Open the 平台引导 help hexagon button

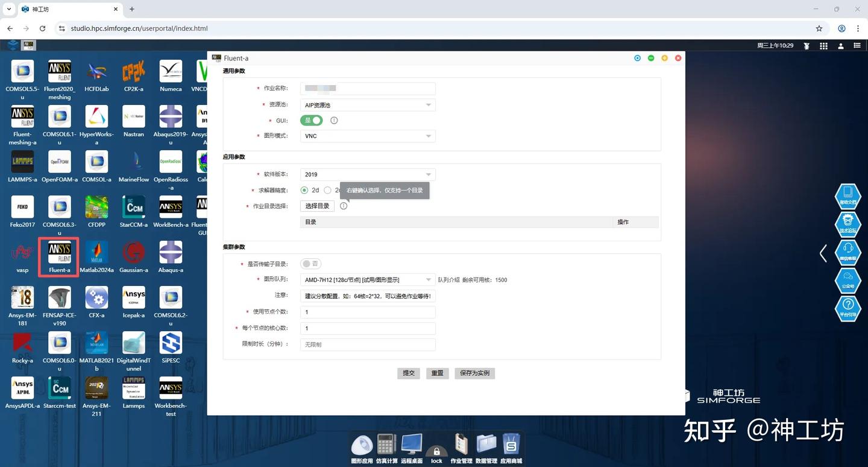click(x=848, y=308)
